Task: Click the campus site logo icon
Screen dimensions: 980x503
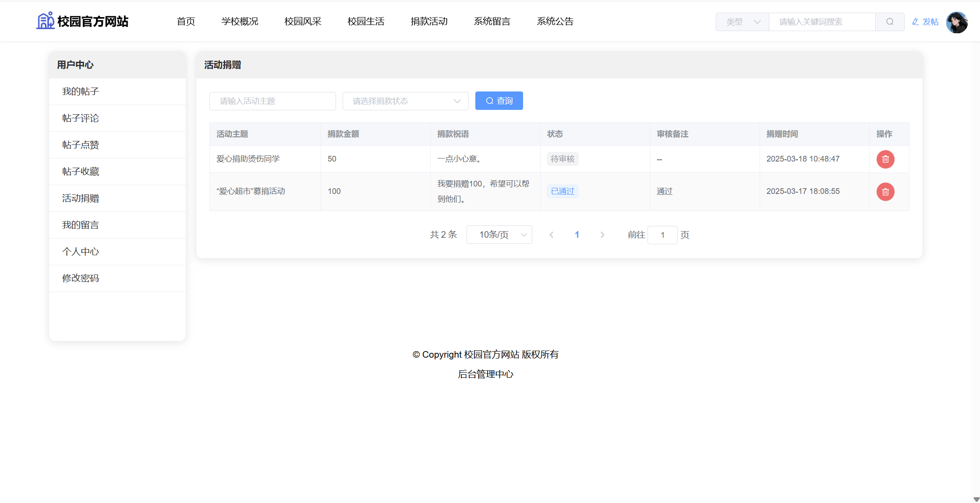Action: (45, 21)
